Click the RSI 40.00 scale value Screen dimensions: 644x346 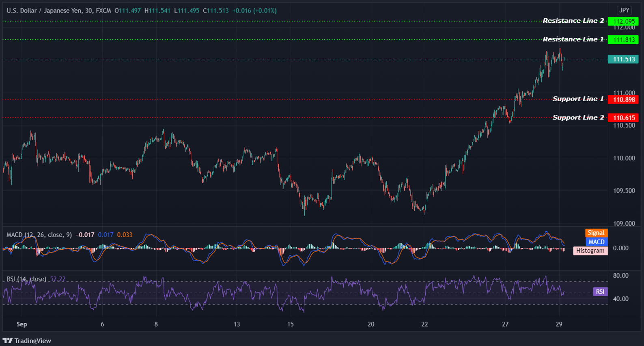point(621,298)
